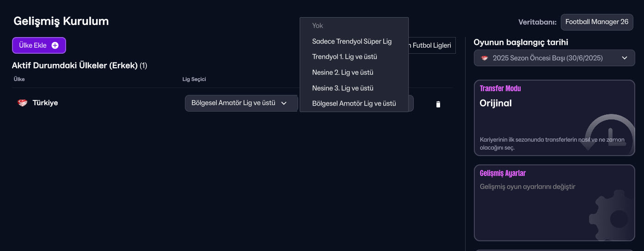This screenshot has width=644, height=251.
Task: Select the Yok option in the league list
Action: coord(318,25)
